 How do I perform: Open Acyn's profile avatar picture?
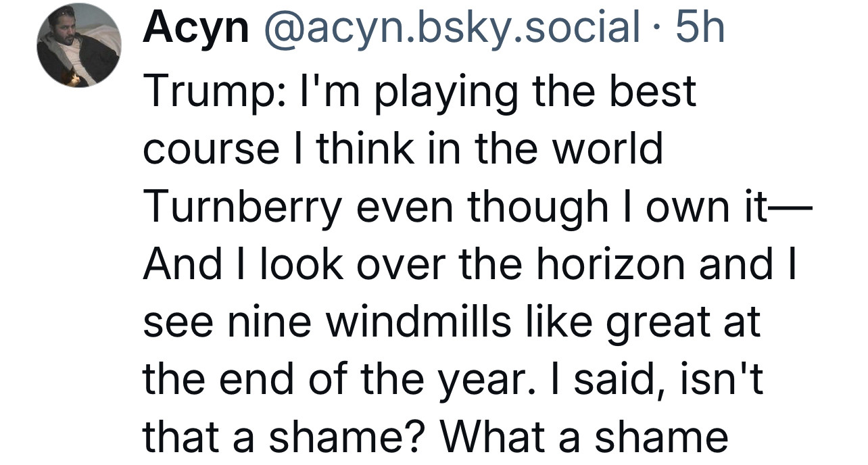[x=78, y=46]
